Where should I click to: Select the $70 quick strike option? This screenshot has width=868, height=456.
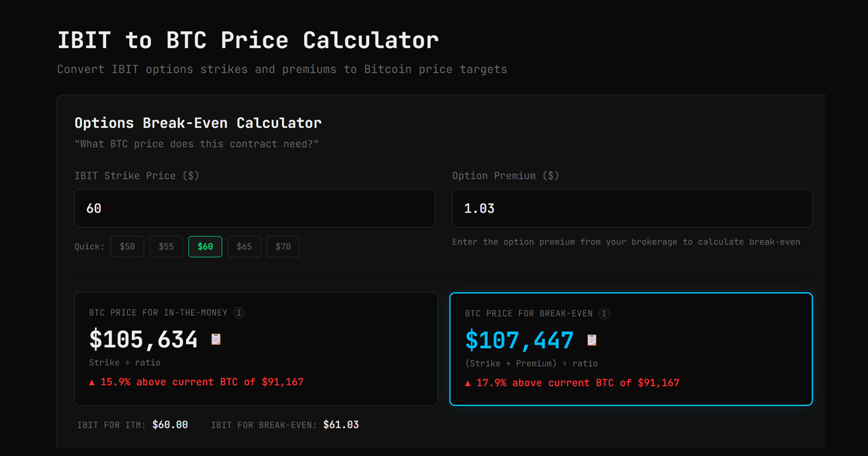coord(283,246)
